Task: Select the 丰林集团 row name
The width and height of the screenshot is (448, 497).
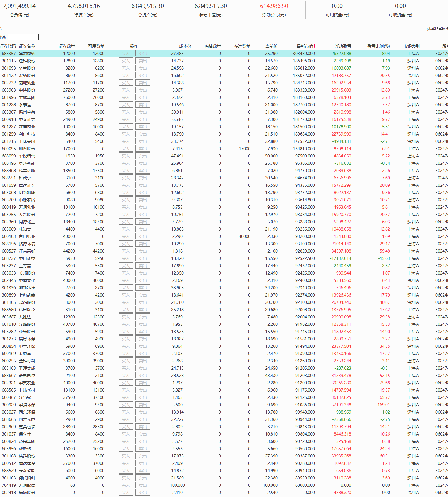Action: [27, 97]
